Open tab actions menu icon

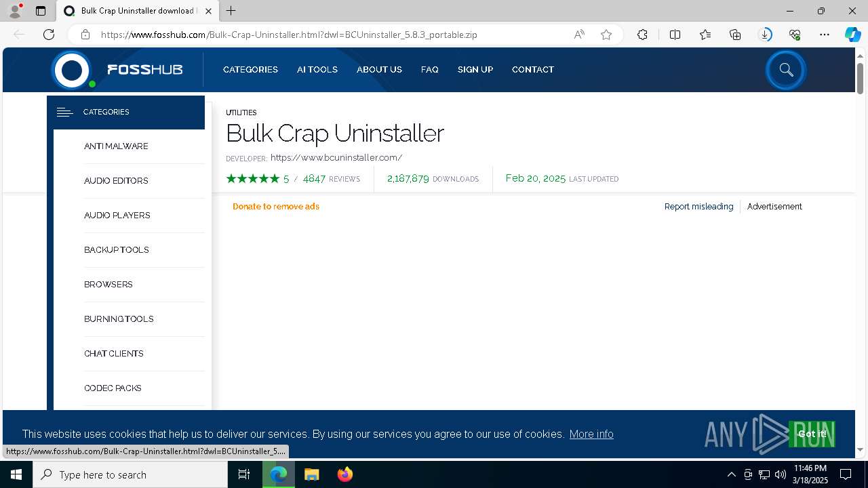click(x=41, y=11)
